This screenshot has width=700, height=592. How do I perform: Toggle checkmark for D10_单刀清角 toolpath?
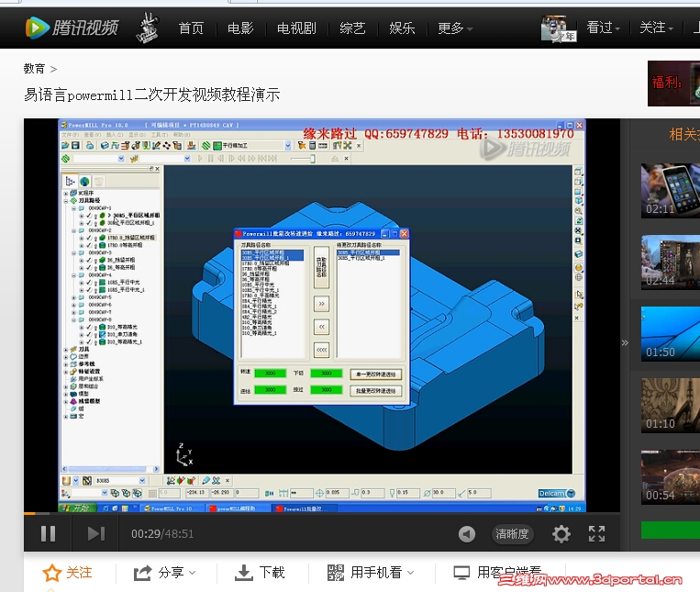89,334
